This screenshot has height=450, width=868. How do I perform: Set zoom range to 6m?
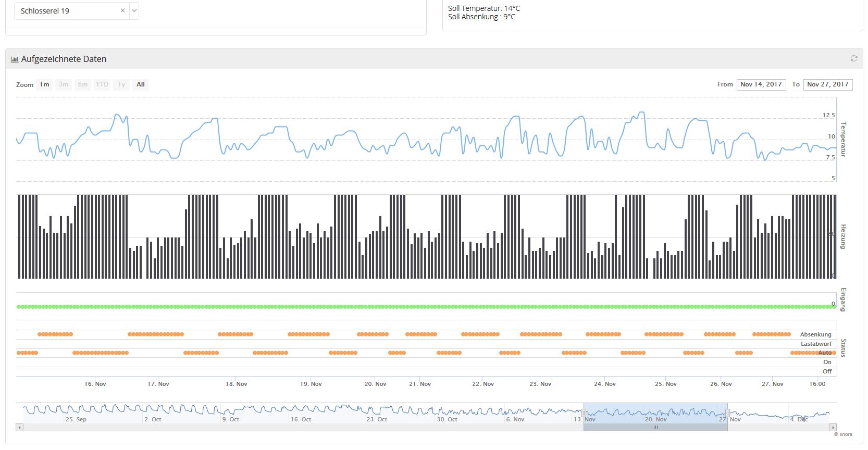point(83,84)
